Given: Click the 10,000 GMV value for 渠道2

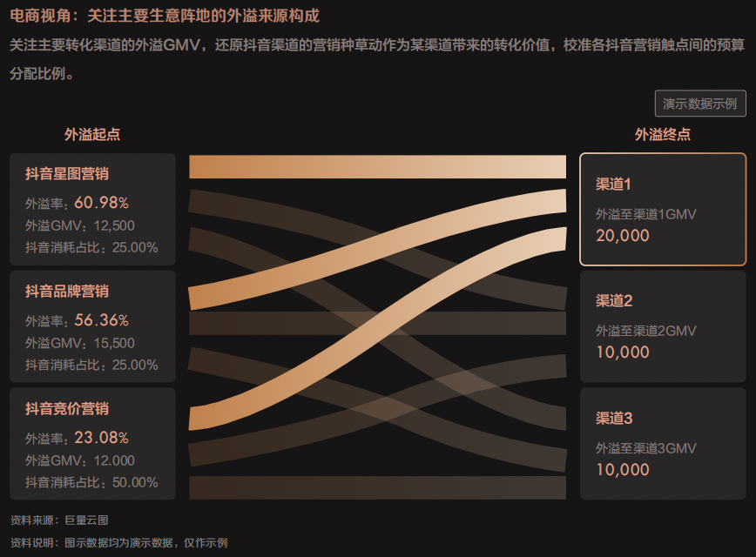Looking at the screenshot, I should point(623,352).
